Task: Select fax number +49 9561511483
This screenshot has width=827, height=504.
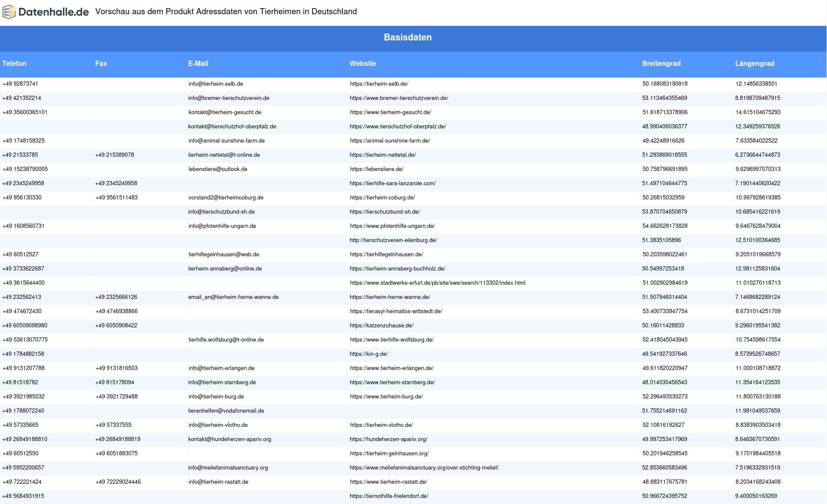Action: point(117,198)
